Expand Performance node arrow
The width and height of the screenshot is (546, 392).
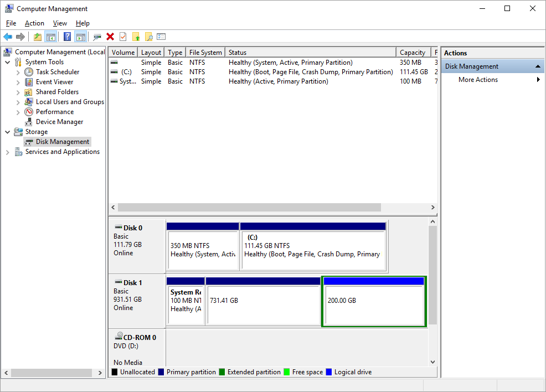(18, 112)
